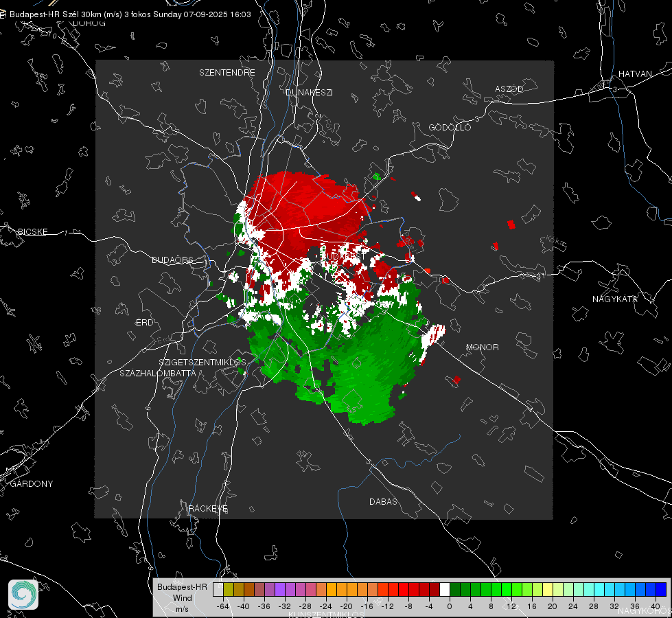The height and width of the screenshot is (618, 672).
Task: Click the -28 legend value
Action: coord(305,606)
